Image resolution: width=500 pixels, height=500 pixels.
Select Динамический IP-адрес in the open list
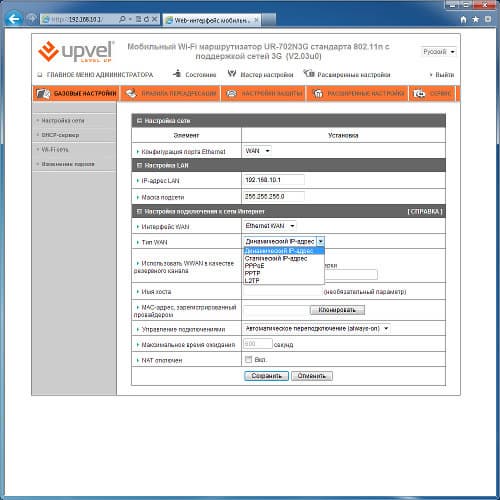coord(284,251)
